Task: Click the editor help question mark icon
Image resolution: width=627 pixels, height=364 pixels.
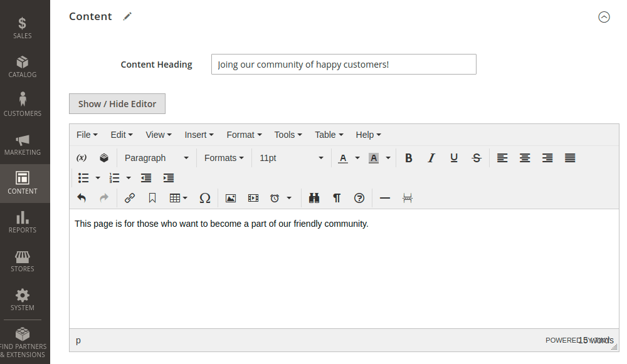Action: pyautogui.click(x=359, y=198)
